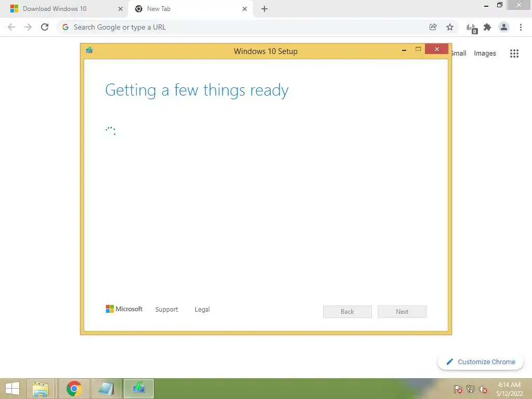This screenshot has width=532, height=399.
Task: Minimize the Windows 10 Setup window
Action: (x=404, y=50)
